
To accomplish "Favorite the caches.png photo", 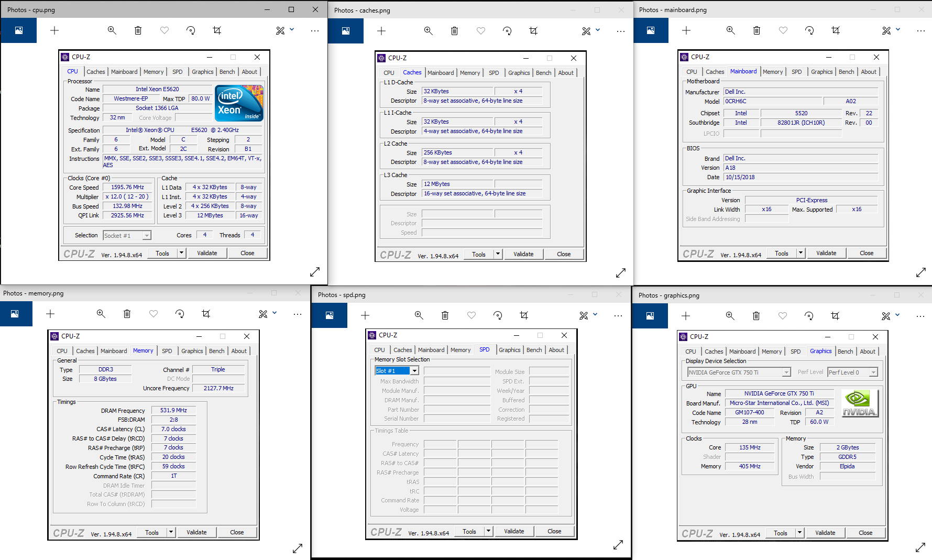I will pyautogui.click(x=481, y=31).
